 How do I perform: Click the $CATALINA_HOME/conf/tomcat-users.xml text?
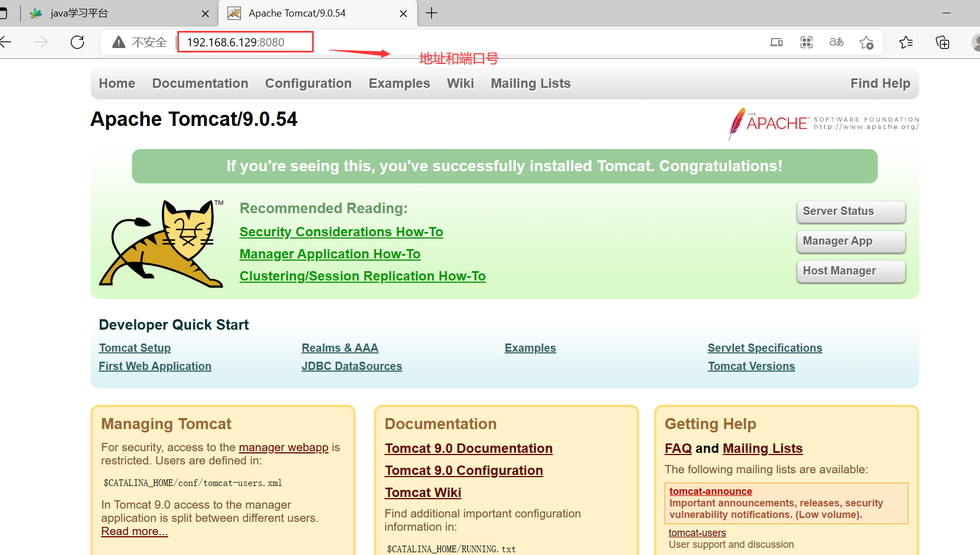point(193,483)
